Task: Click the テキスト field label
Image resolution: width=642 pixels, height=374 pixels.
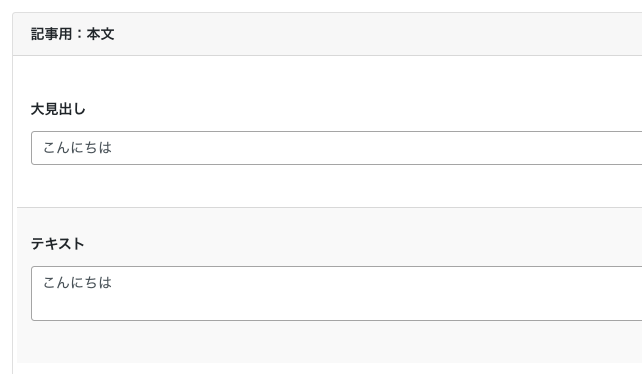Action: pyautogui.click(x=58, y=244)
